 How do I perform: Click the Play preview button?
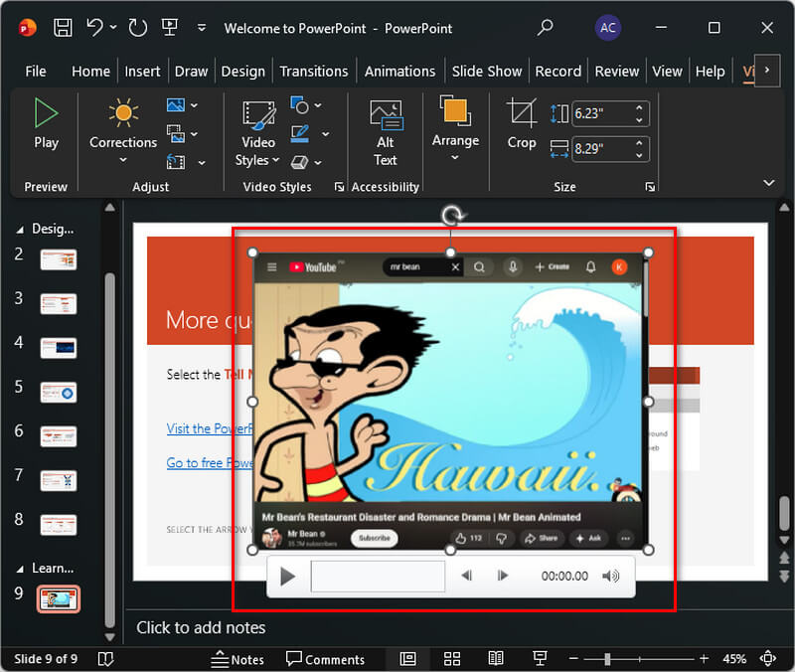coord(46,124)
